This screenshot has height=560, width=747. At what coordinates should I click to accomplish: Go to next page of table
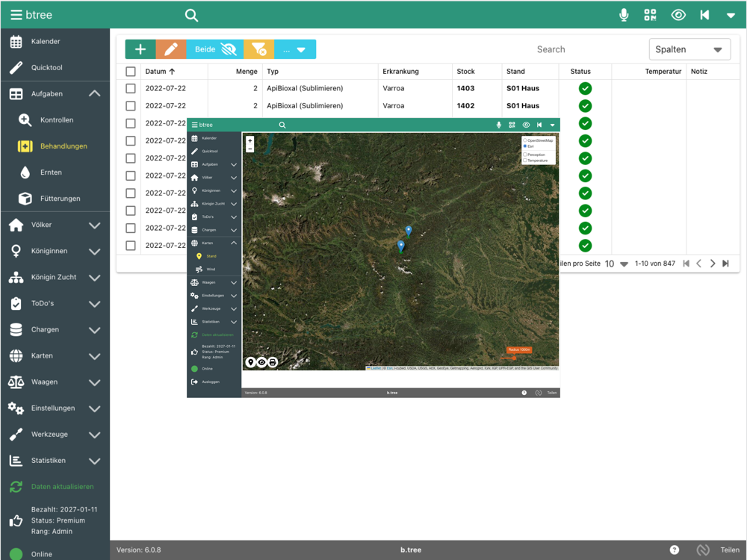[713, 264]
